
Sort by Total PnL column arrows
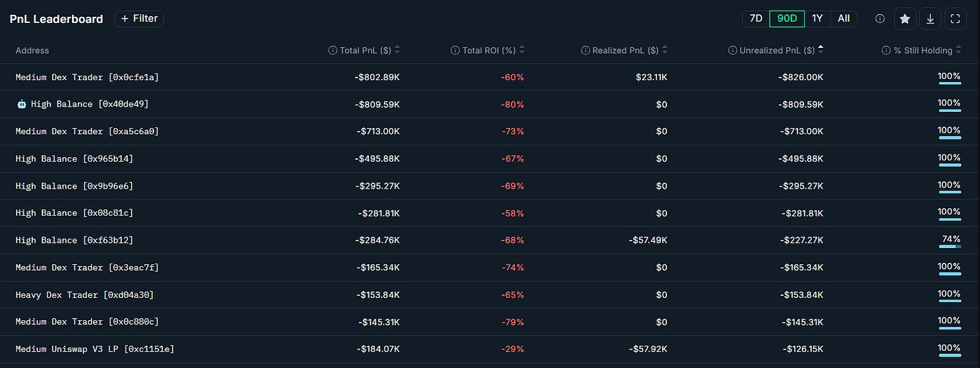pyautogui.click(x=397, y=51)
